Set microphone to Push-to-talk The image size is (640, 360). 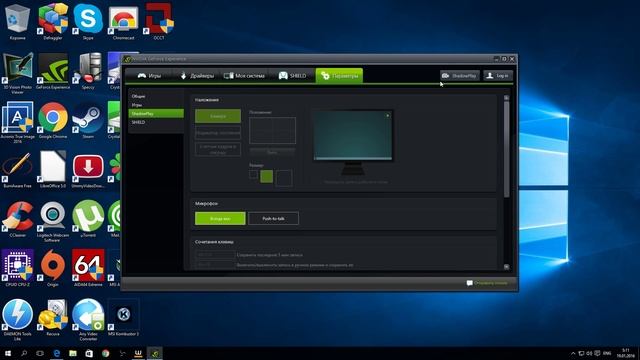click(x=273, y=218)
